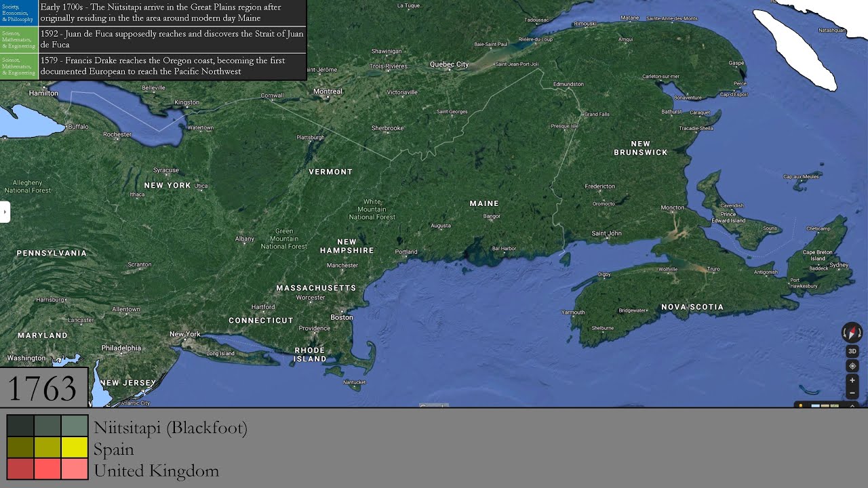This screenshot has height=488, width=868.
Task: Click the Science tag beside the 1579 entry
Action: pos(18,66)
